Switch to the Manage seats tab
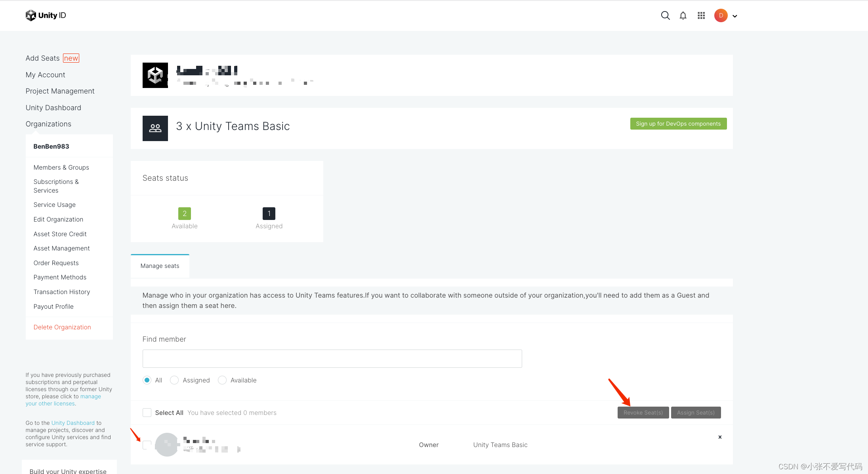 coord(160,266)
